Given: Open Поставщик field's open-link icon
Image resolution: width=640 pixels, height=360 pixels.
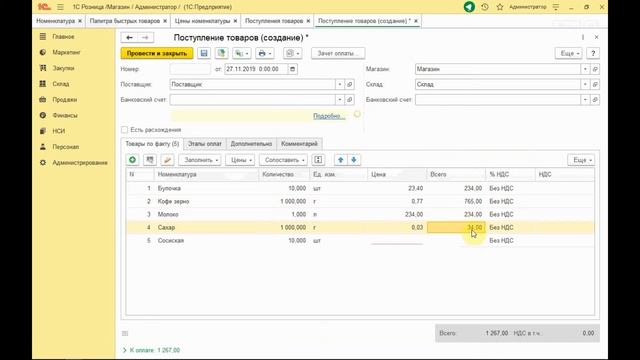Looking at the screenshot, I should pos(349,84).
